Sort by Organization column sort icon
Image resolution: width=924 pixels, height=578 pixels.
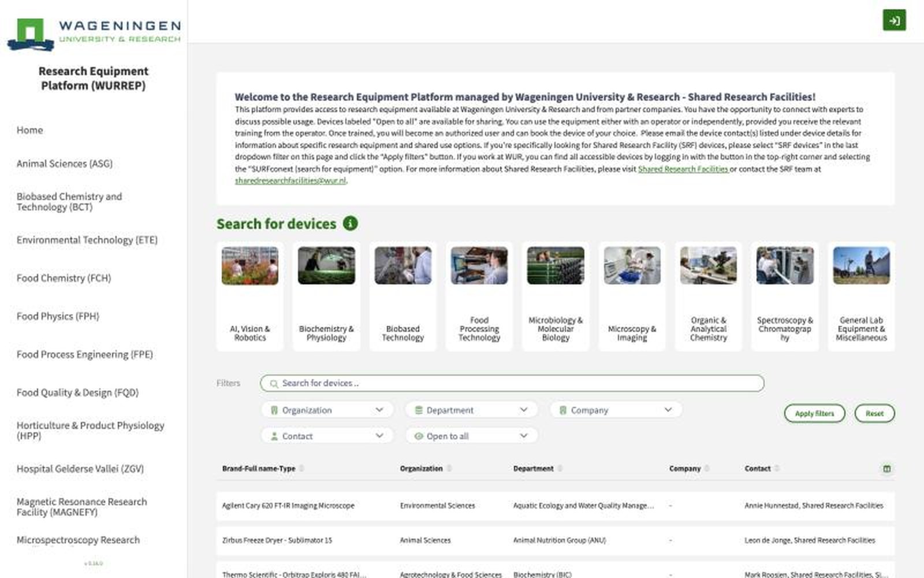tap(449, 469)
